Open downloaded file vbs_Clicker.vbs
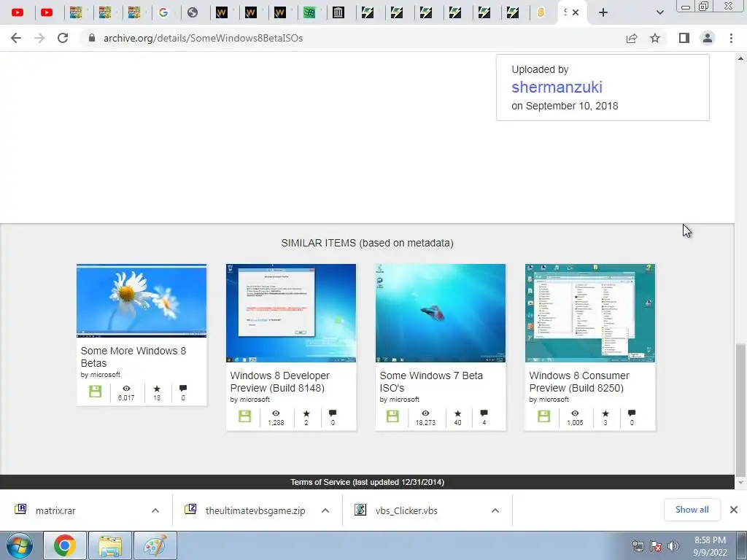Image resolution: width=747 pixels, height=560 pixels. click(406, 510)
